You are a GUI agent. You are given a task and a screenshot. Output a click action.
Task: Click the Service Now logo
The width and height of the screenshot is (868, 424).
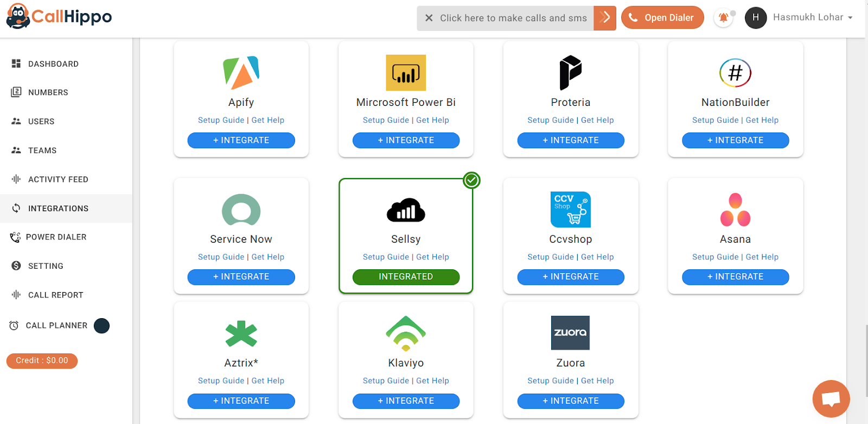click(x=241, y=210)
